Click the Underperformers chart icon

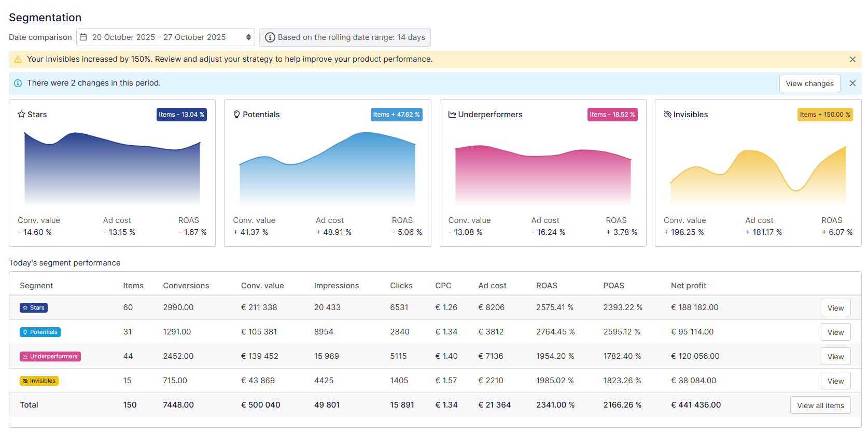pyautogui.click(x=452, y=114)
